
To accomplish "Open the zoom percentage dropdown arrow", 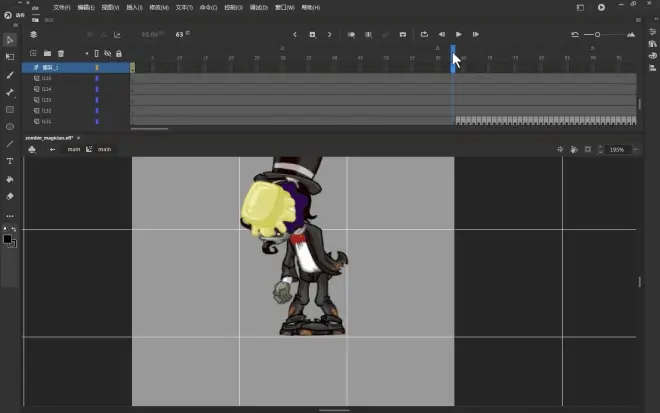I will pyautogui.click(x=636, y=149).
